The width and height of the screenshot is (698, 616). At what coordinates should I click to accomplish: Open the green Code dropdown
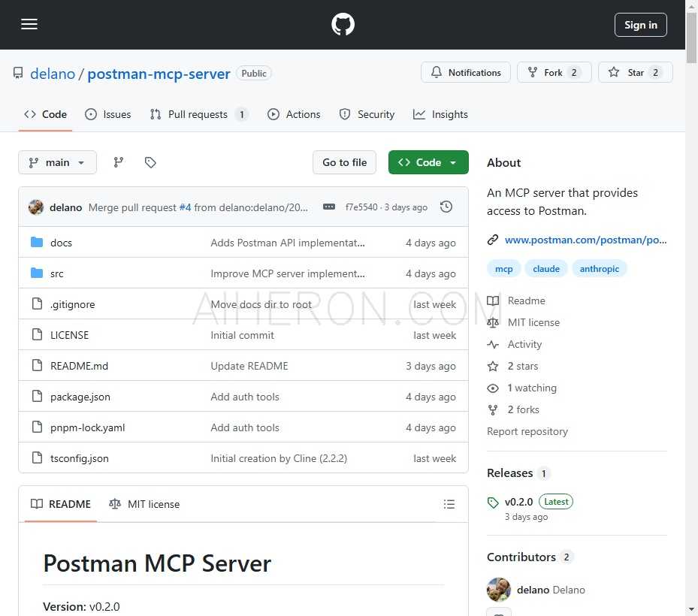[x=428, y=162]
